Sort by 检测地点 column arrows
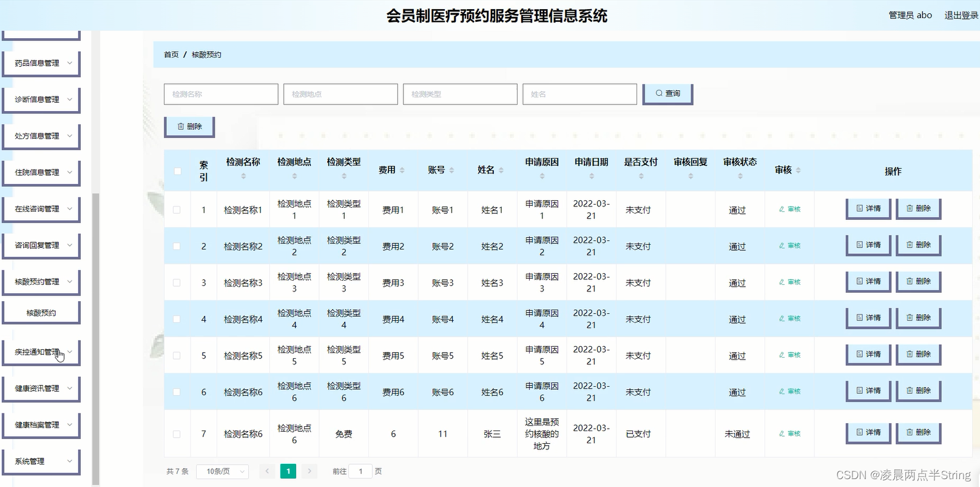Screen dimensions: 980x487 point(294,177)
